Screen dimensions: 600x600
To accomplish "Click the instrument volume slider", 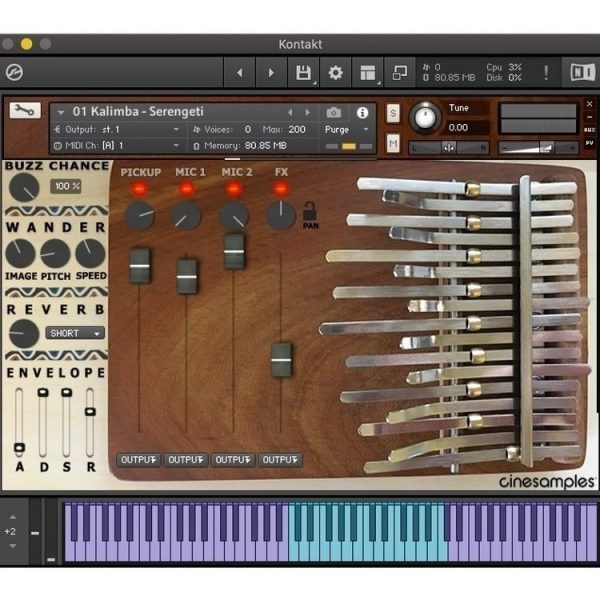I will 538,147.
